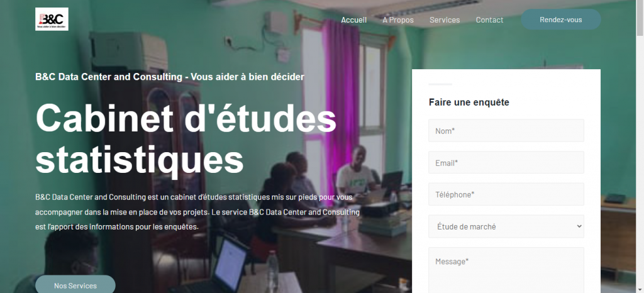Click the Rendez-vous button
The width and height of the screenshot is (644, 293).
[560, 19]
